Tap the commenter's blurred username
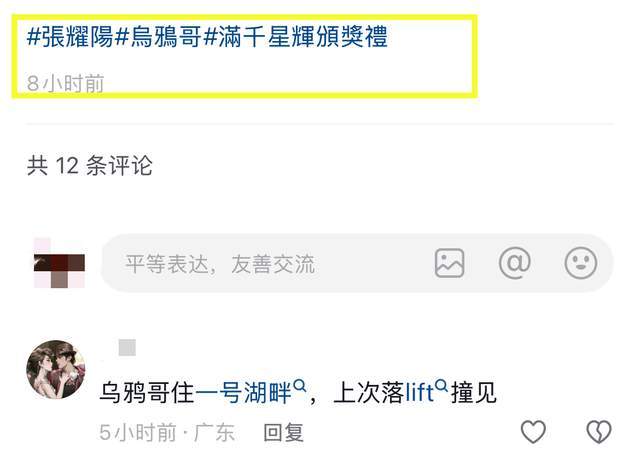Viewport: 640px width, 455px height. coord(127,348)
